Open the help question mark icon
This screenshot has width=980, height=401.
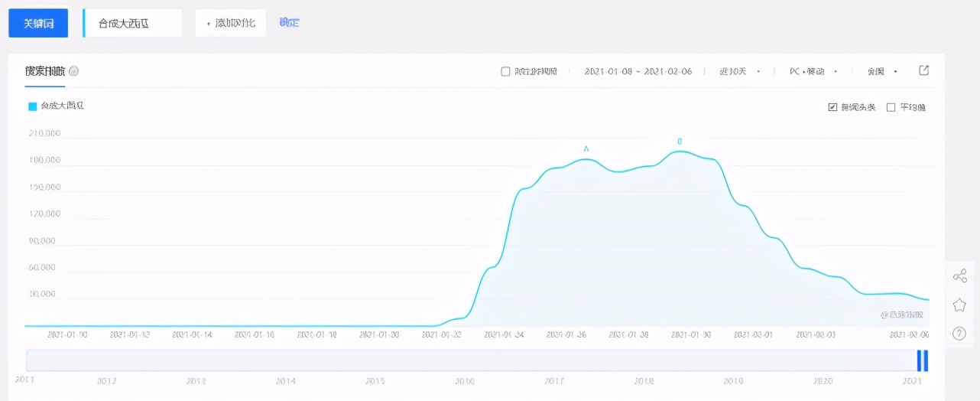tap(960, 333)
